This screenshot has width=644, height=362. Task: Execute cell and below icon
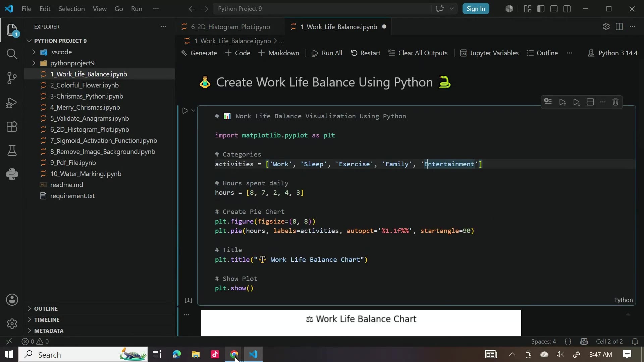pyautogui.click(x=577, y=102)
